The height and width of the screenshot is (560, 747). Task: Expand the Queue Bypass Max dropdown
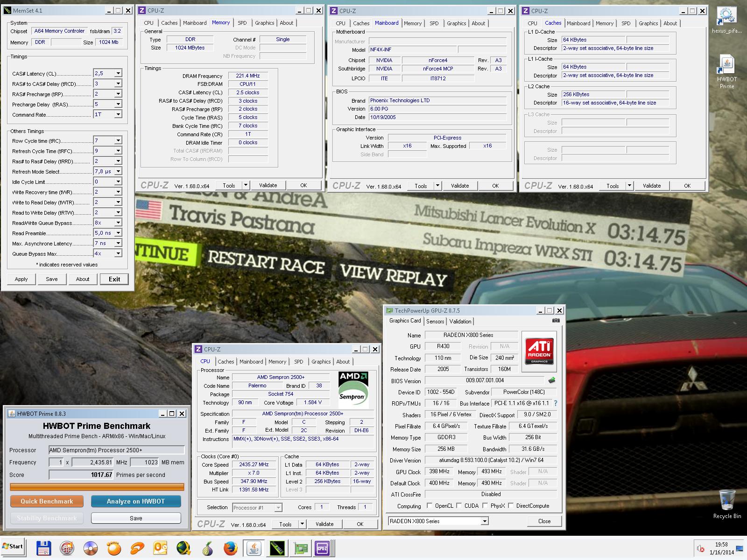coord(118,253)
